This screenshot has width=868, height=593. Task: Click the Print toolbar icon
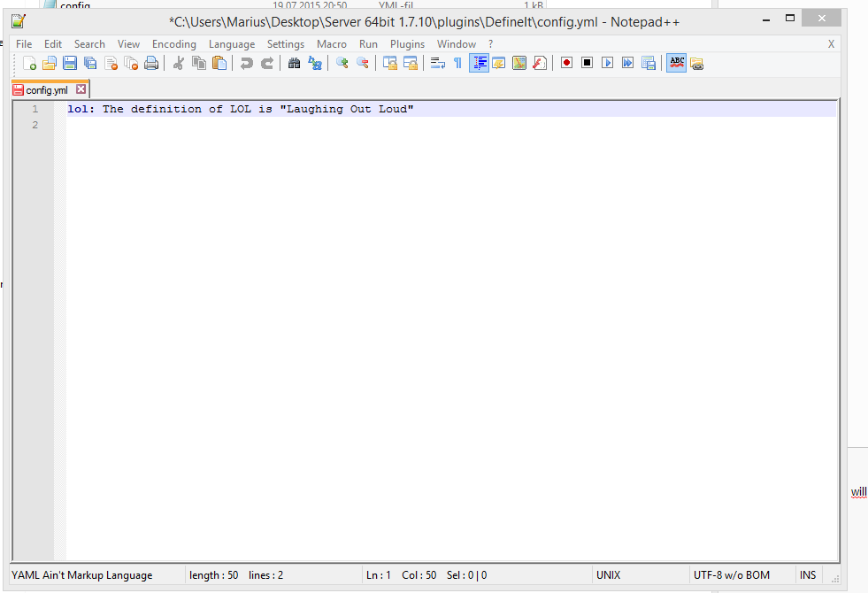point(151,63)
